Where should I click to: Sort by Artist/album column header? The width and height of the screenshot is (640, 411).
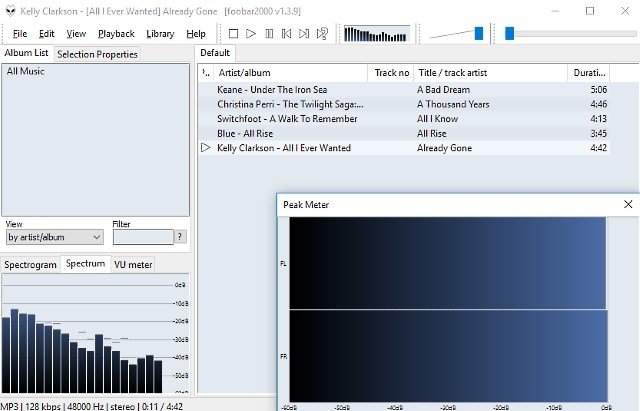click(x=290, y=73)
